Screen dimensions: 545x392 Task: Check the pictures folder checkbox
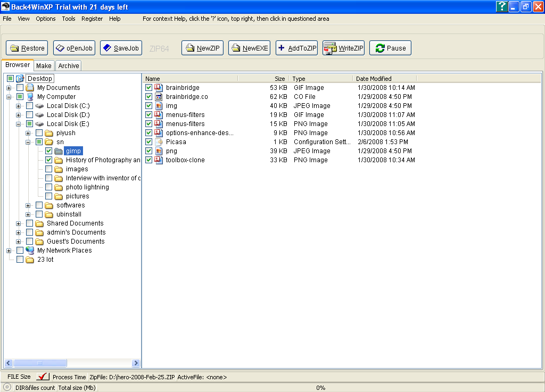pos(48,196)
